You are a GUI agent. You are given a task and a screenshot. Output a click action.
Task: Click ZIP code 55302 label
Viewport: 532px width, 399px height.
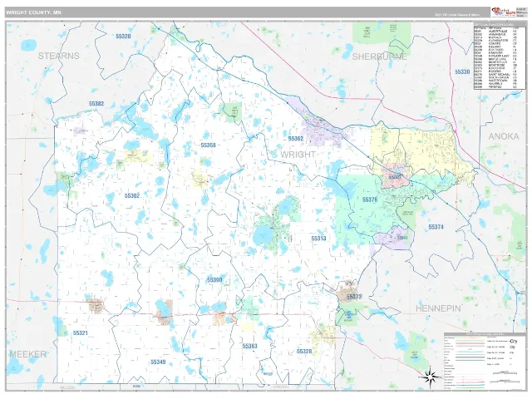pos(132,195)
